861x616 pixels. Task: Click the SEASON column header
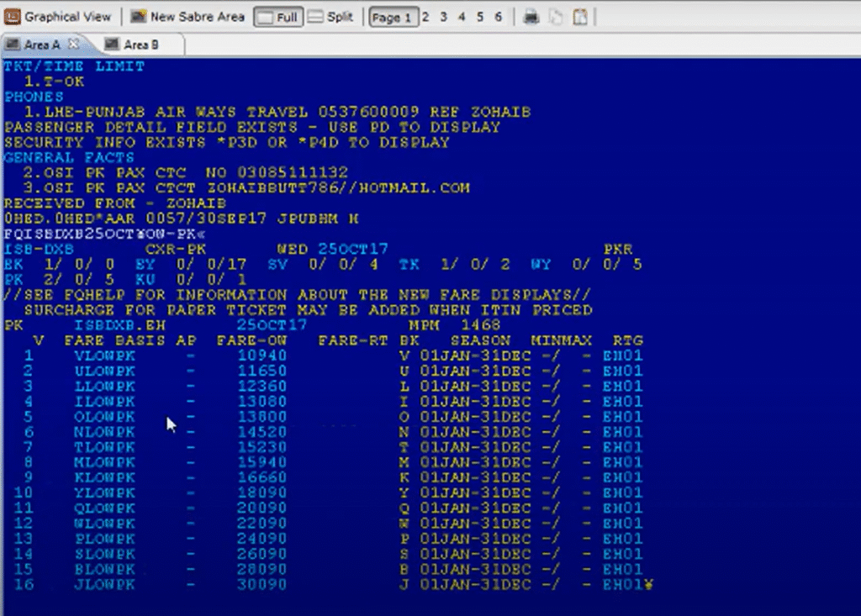[480, 341]
